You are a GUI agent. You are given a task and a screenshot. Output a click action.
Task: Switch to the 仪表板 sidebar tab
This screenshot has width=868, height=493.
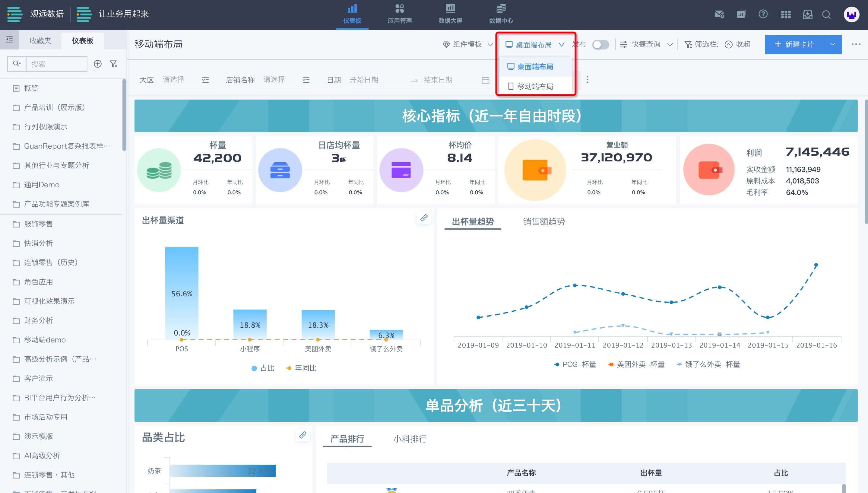[83, 41]
